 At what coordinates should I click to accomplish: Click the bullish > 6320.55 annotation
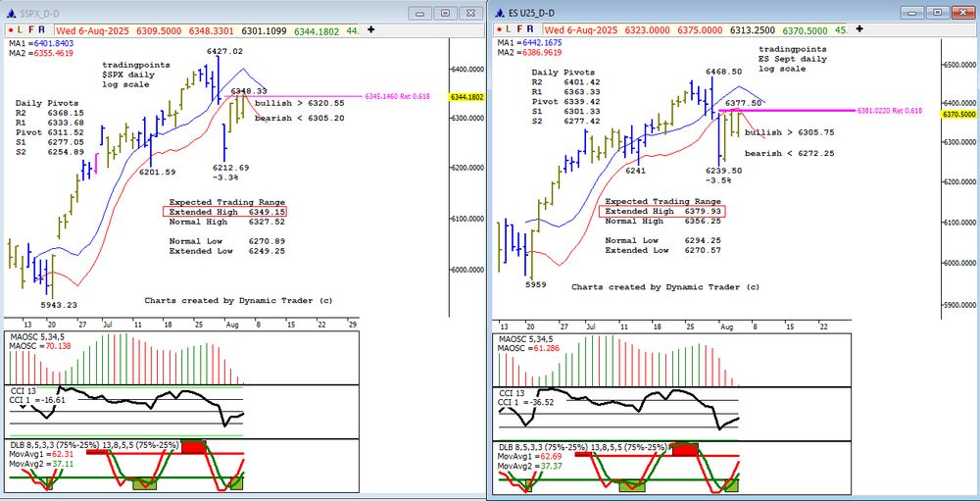299,103
